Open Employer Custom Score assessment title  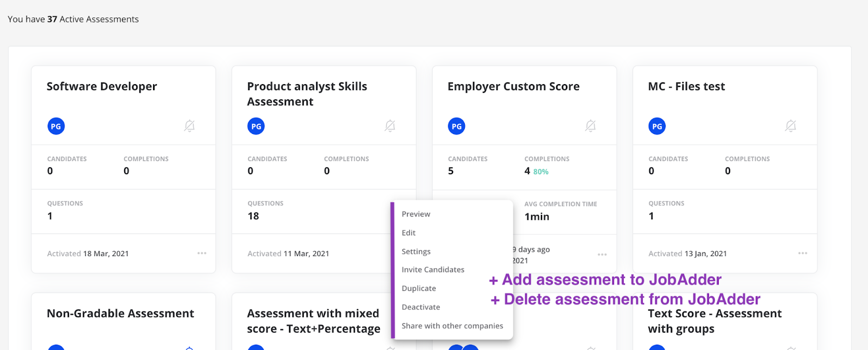(x=514, y=87)
